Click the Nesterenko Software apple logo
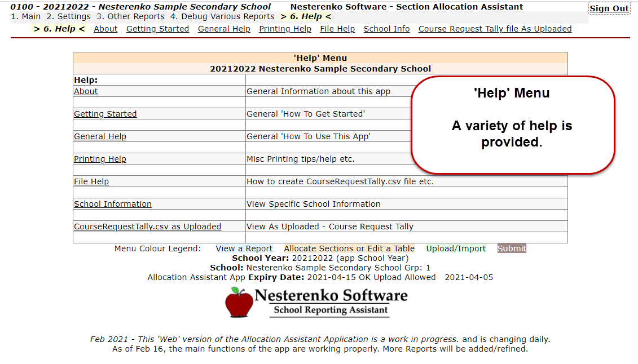Screen dimensions: 638x364 (239, 302)
